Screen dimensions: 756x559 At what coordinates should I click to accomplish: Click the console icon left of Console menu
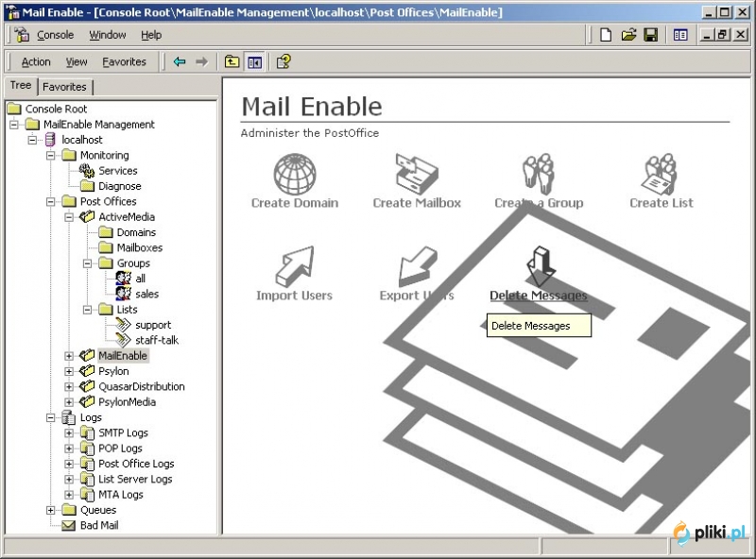point(21,35)
